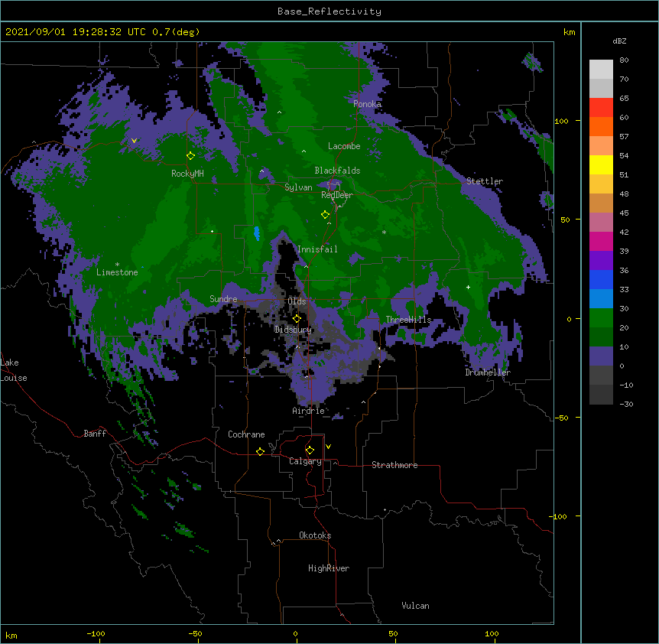
Task: Select the royal blue 33–36 dBZ swatch
Action: 601,279
